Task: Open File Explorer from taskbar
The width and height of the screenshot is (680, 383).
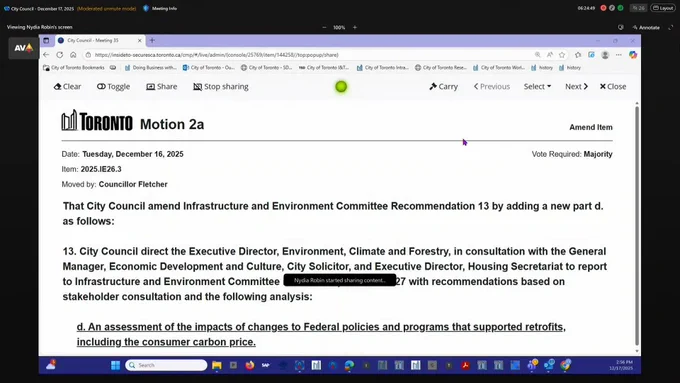Action: (x=216, y=365)
